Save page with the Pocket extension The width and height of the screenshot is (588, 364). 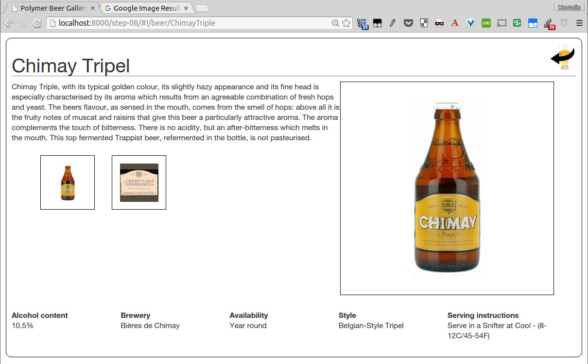(x=408, y=23)
